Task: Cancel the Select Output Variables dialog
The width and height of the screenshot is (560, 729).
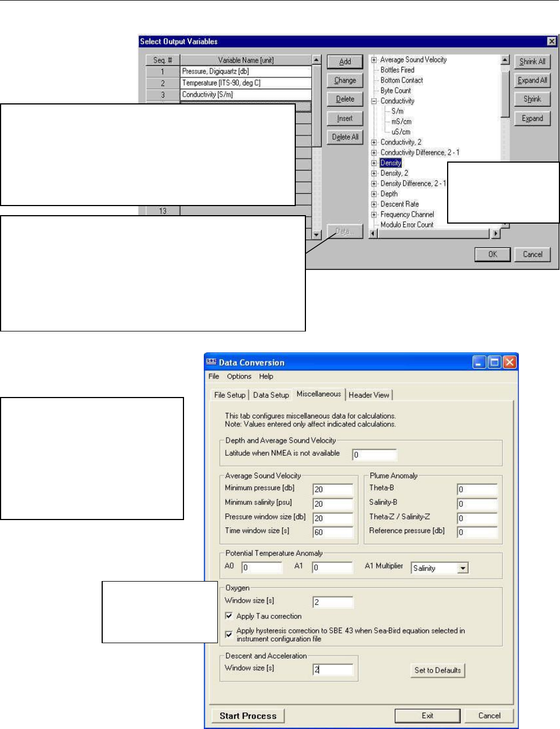Action: 532,255
